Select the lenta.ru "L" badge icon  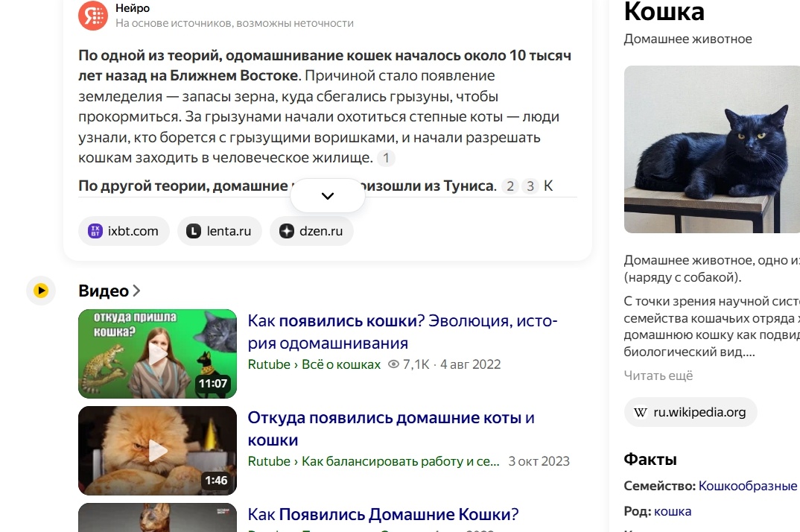point(193,231)
